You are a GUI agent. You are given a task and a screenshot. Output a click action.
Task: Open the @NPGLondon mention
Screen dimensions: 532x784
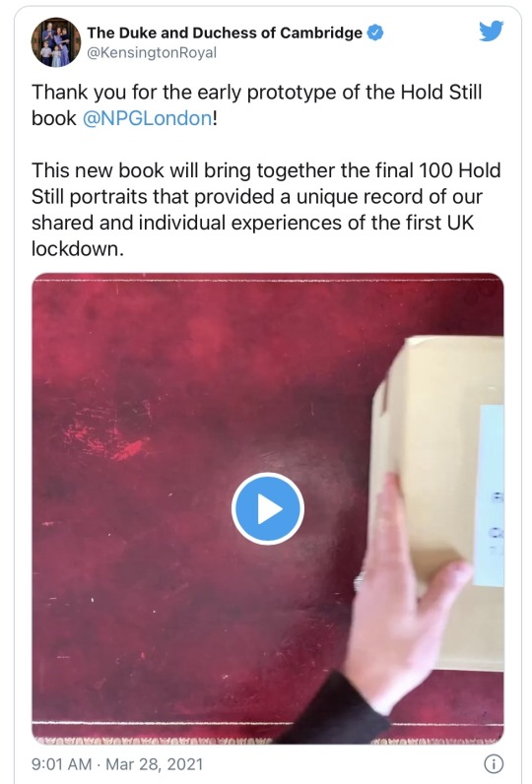coord(148,118)
